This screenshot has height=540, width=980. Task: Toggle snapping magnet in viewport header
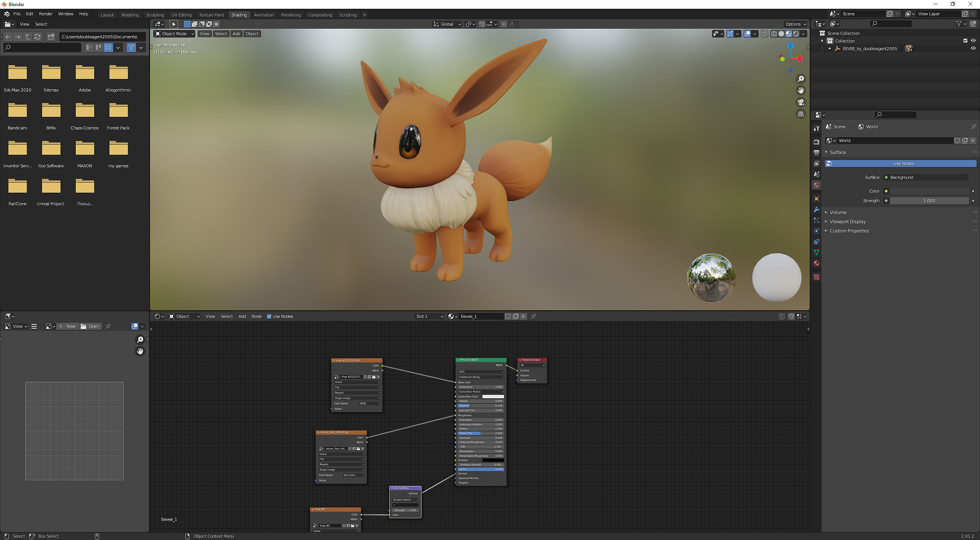[x=482, y=24]
